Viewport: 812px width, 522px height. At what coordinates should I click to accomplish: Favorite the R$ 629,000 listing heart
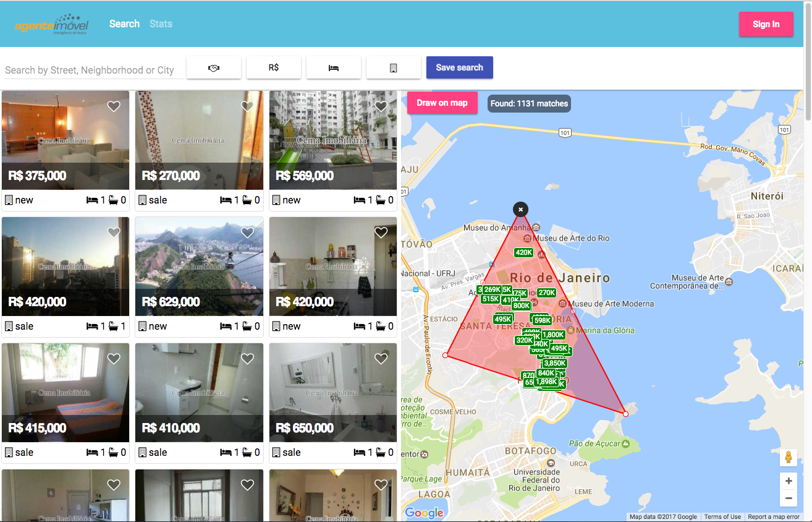[247, 233]
